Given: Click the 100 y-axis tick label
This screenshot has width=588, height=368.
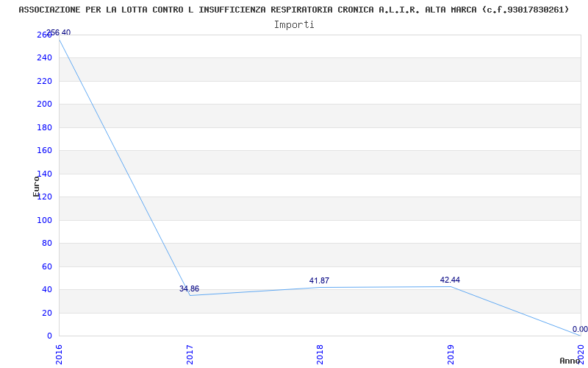Looking at the screenshot, I should coord(44,220).
